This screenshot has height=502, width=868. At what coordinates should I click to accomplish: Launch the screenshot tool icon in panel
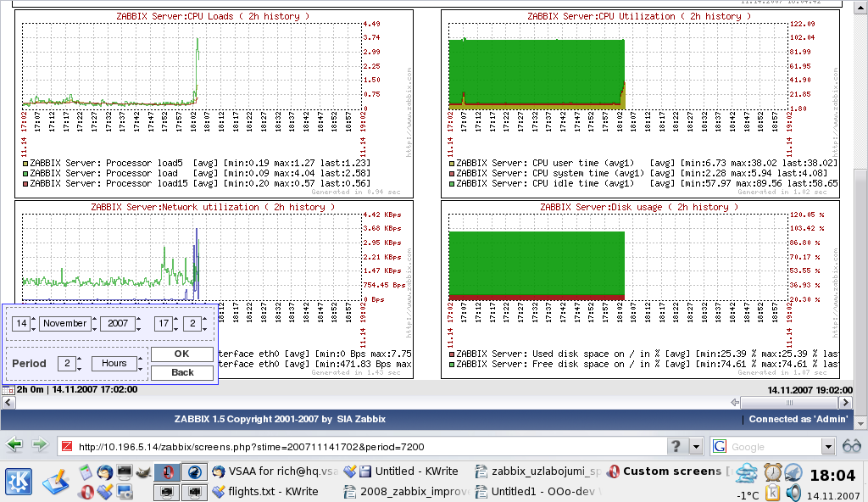(x=125, y=492)
